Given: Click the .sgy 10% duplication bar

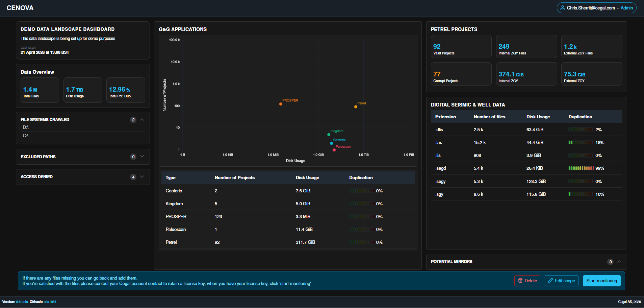Looking at the screenshot, I should (581, 194).
